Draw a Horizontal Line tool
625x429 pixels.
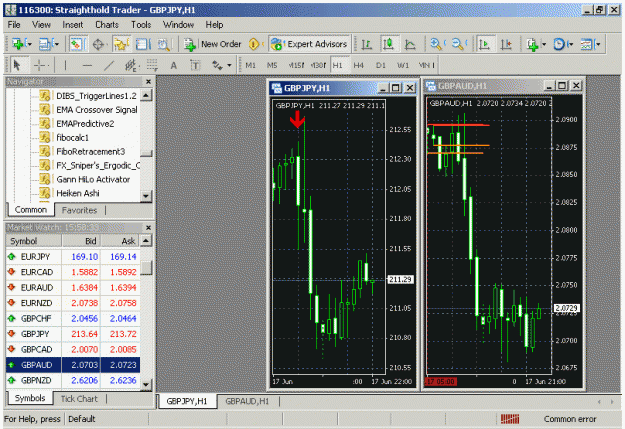[x=87, y=65]
